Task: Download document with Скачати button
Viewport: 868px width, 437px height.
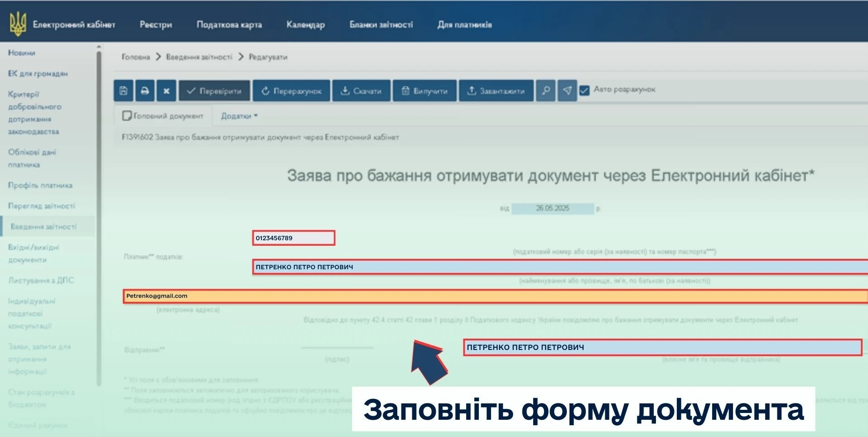Action: (361, 91)
